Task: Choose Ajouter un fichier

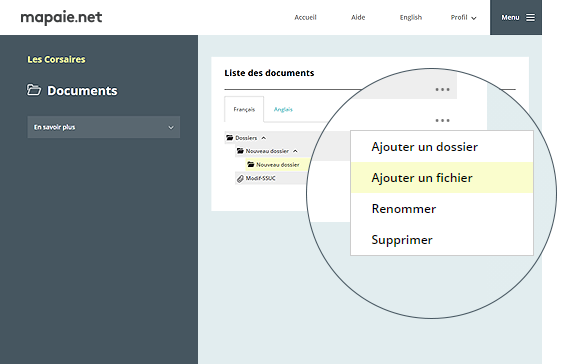Action: 442,177
